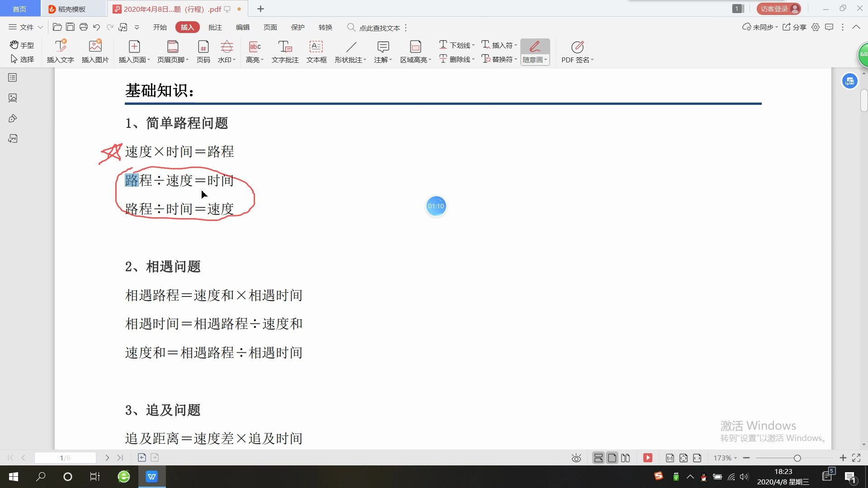Click the zoom slider handle
Image resolution: width=868 pixels, height=488 pixels.
[797, 458]
